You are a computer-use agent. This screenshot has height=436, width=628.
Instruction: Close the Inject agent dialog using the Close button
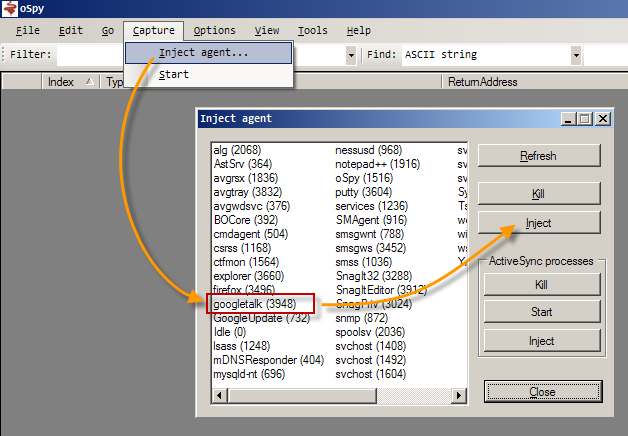point(541,391)
